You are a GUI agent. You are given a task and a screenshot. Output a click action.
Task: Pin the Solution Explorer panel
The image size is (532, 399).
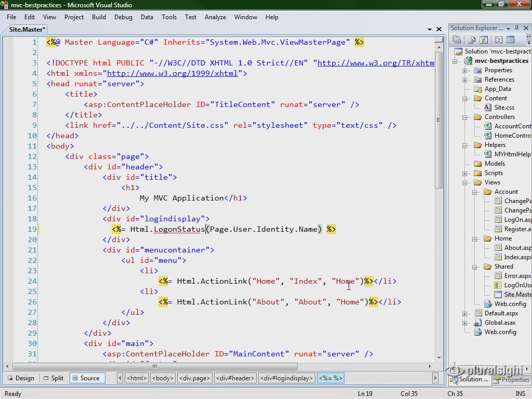[517, 28]
